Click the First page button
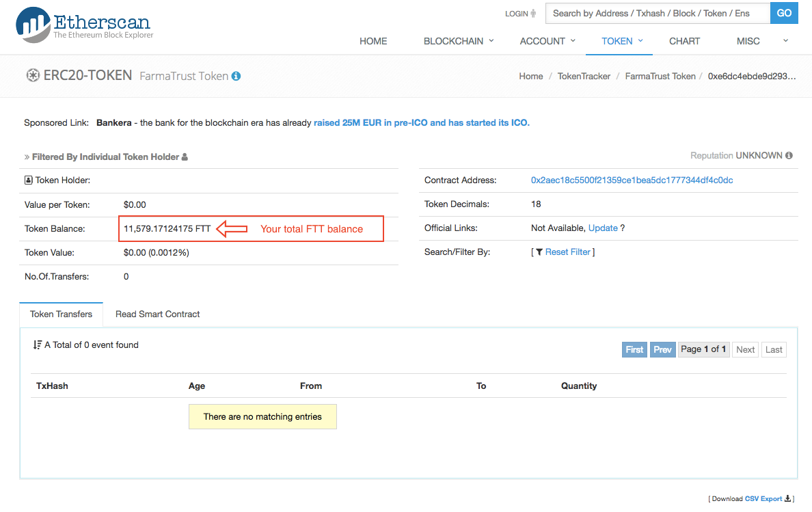The image size is (812, 512). coord(634,349)
